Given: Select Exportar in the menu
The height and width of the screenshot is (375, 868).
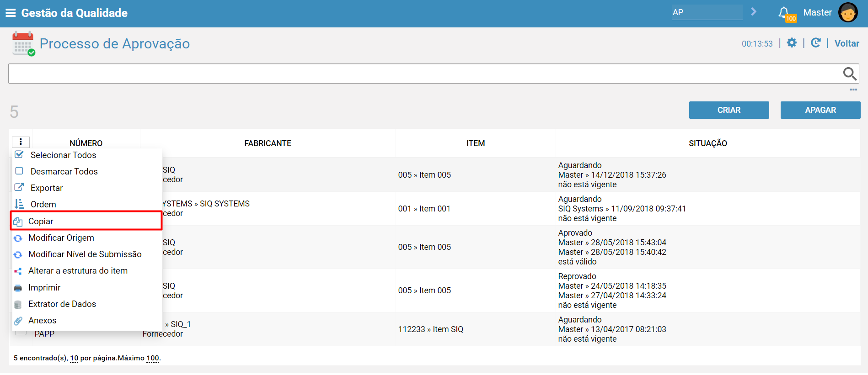Looking at the screenshot, I should pyautogui.click(x=47, y=188).
